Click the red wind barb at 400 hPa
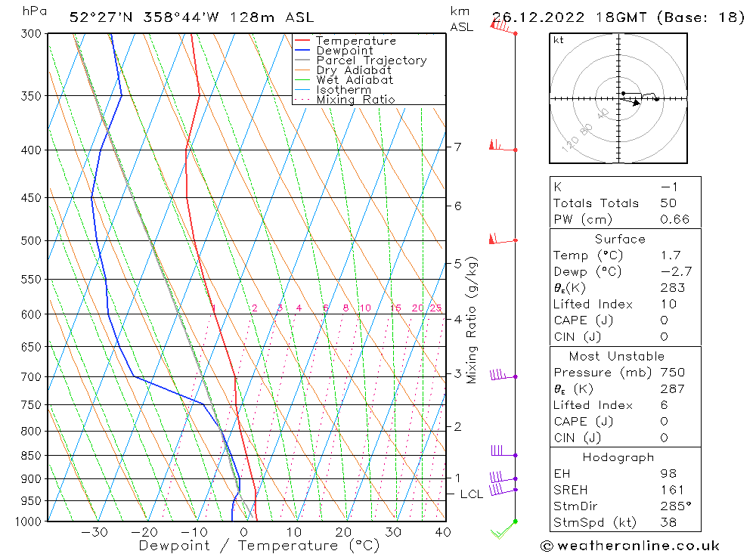The width and height of the screenshot is (756, 554). (x=503, y=146)
